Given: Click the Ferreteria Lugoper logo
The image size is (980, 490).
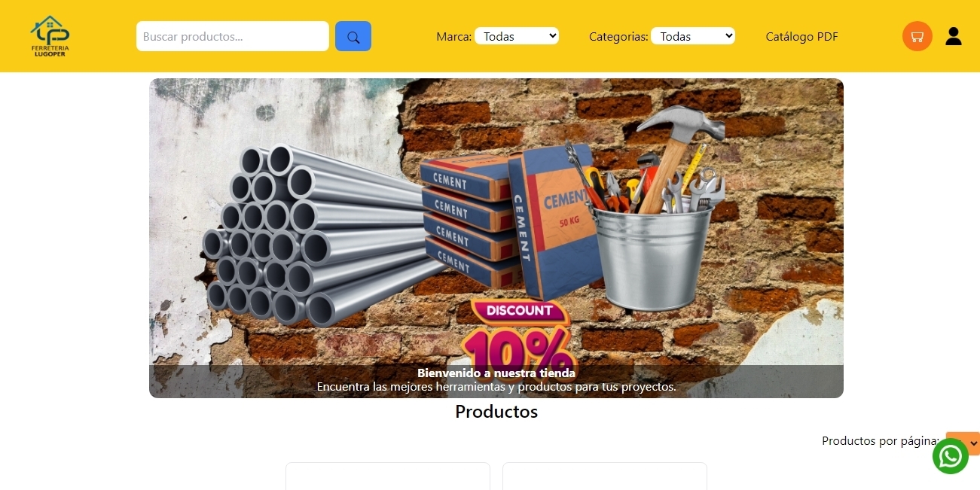Looking at the screenshot, I should pos(50,36).
